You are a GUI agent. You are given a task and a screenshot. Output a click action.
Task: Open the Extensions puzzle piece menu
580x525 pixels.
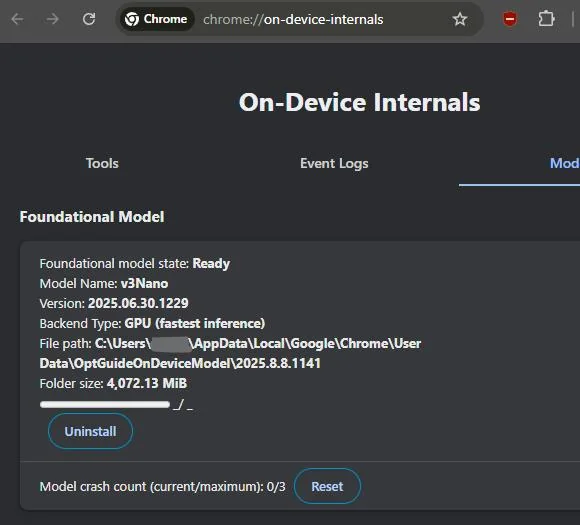(x=546, y=19)
